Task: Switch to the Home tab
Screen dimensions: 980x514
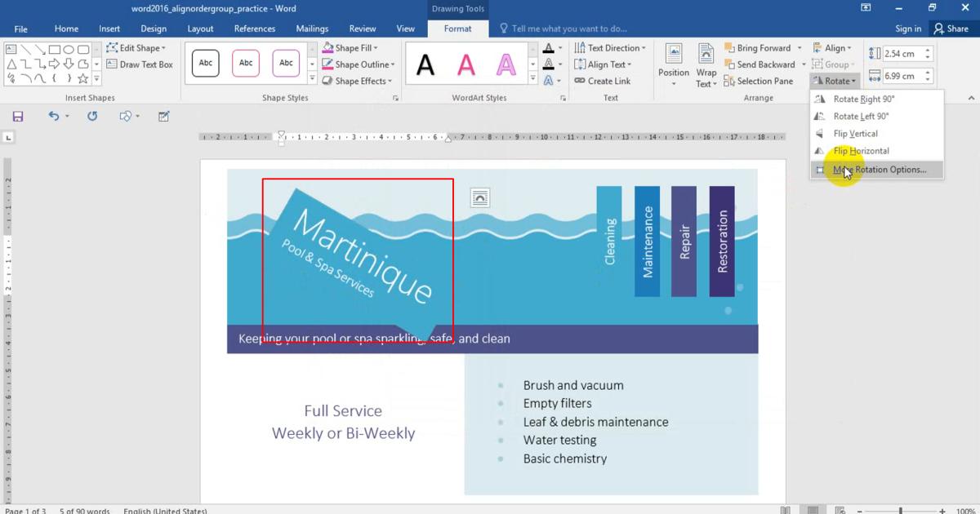Action: click(66, 29)
